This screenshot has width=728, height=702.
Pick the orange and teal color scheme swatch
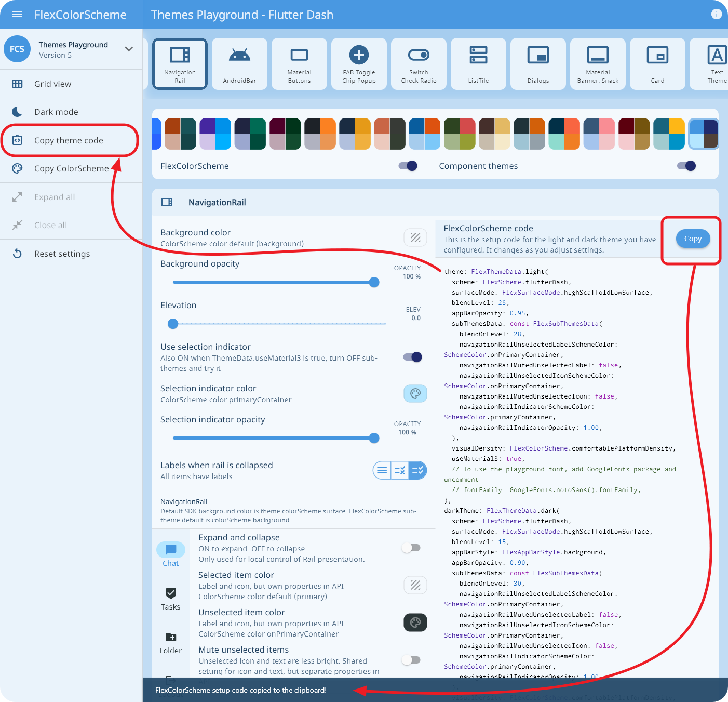(x=180, y=134)
